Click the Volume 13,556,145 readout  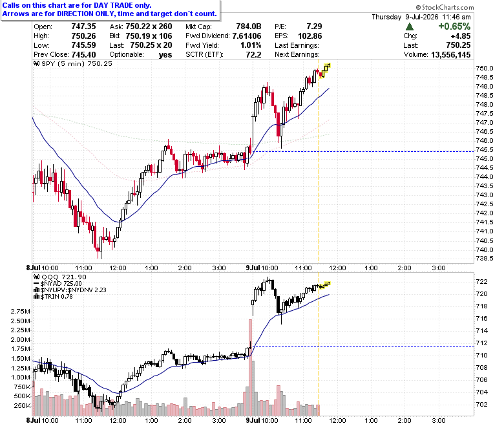tap(437, 55)
